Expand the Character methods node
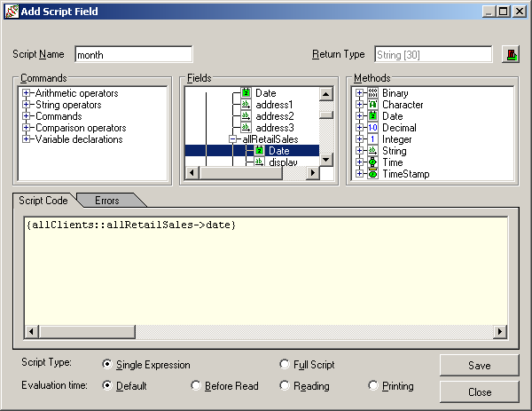This screenshot has width=532, height=411. (360, 104)
